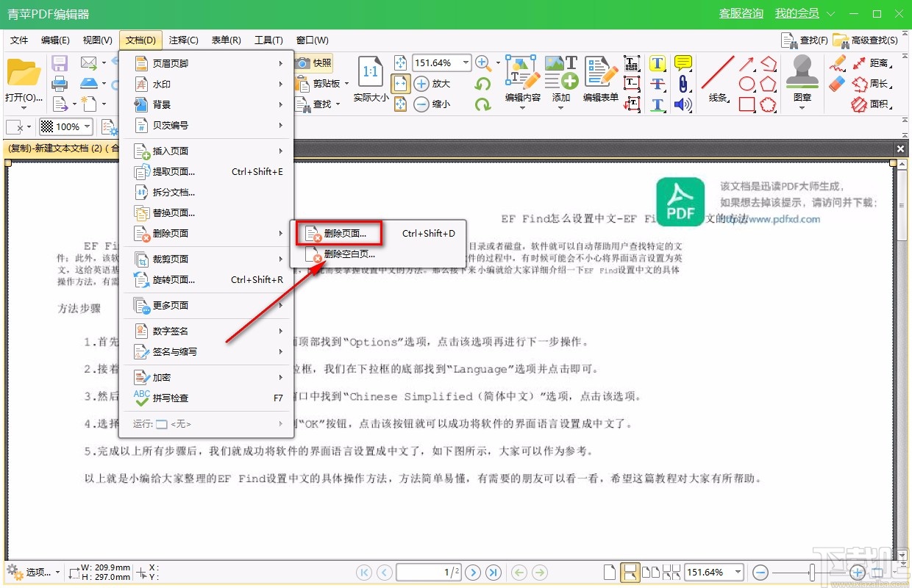This screenshot has width=912, height=588.
Task: Select the 图章 stamp tool
Action: 803,77
